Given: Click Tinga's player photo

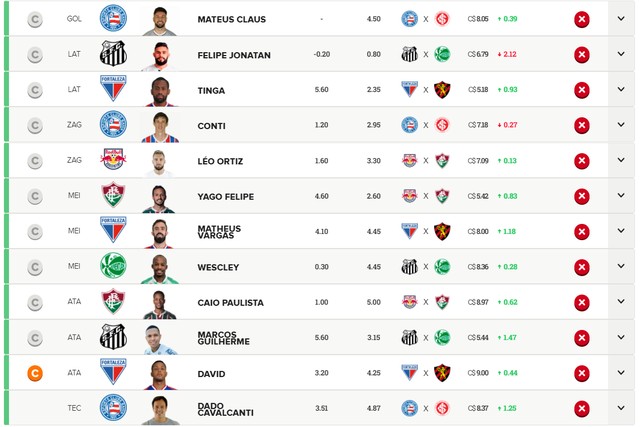Looking at the screenshot, I should pos(160,91).
